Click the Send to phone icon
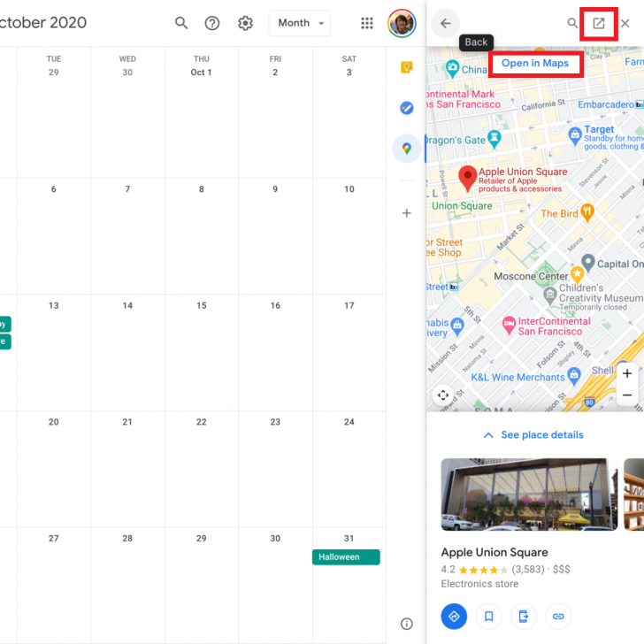Viewport: 644px width, 644px height. click(x=524, y=616)
